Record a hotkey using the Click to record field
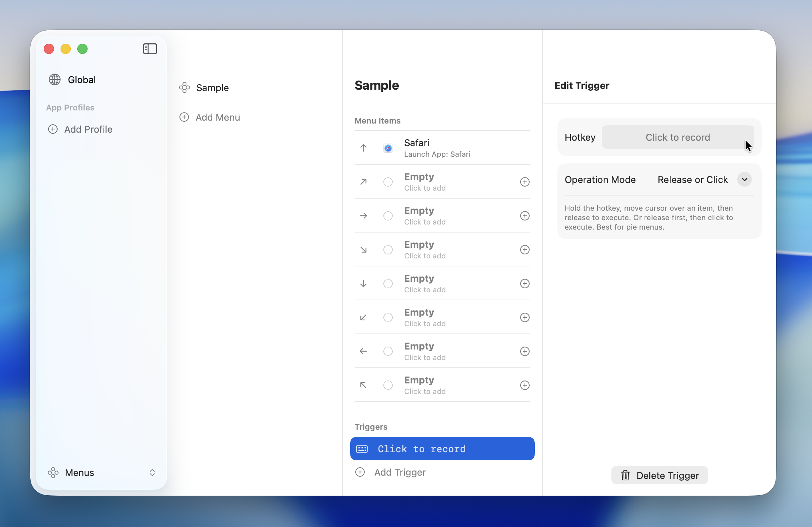This screenshot has width=812, height=527. point(677,137)
